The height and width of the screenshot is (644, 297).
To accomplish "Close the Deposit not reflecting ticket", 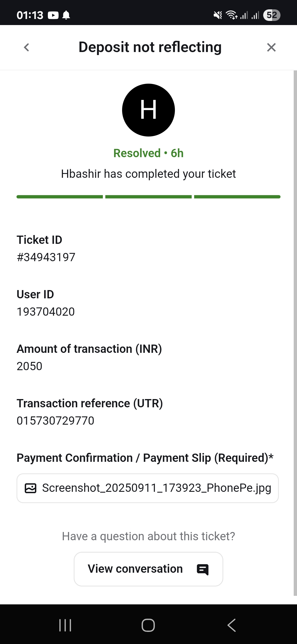I will (x=271, y=47).
